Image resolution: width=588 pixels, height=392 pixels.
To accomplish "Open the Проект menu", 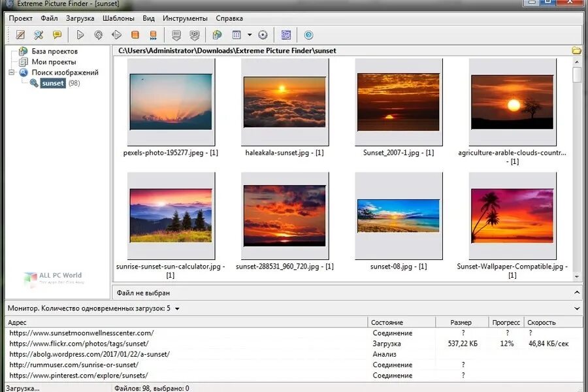I will coord(21,18).
